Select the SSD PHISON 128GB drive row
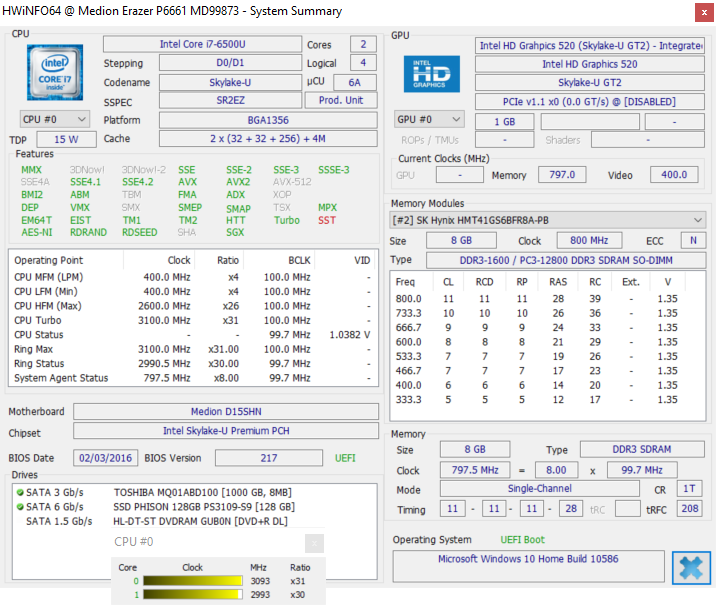Screen dimensions: 728x606 click(x=195, y=507)
